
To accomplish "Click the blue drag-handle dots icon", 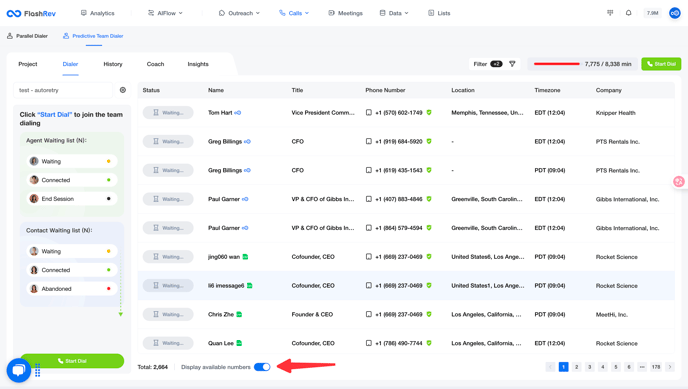I will coord(38,370).
